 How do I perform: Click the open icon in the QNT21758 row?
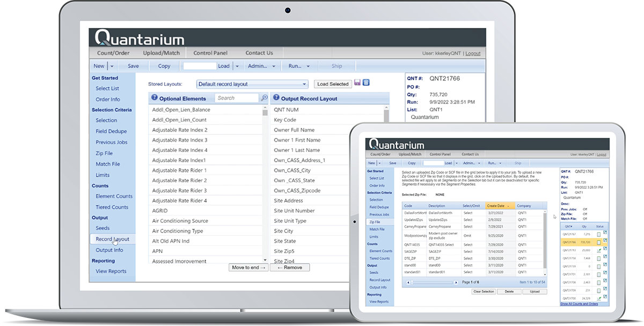pyautogui.click(x=605, y=256)
